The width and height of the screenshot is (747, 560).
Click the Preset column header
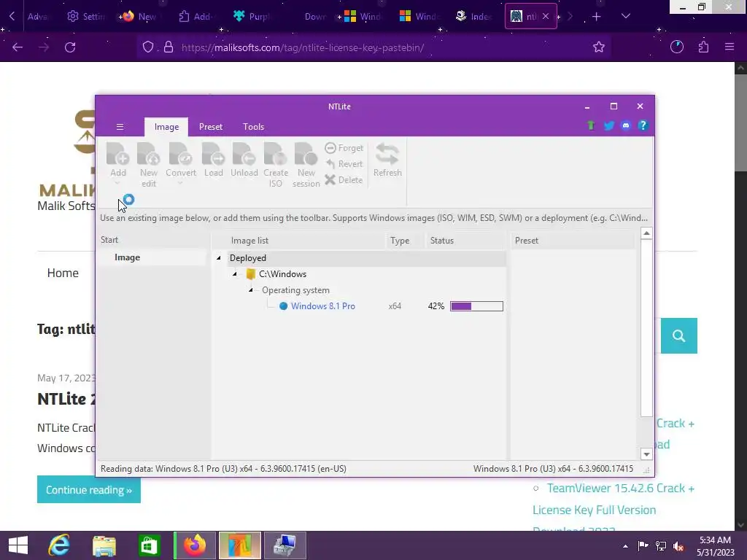[x=527, y=241]
